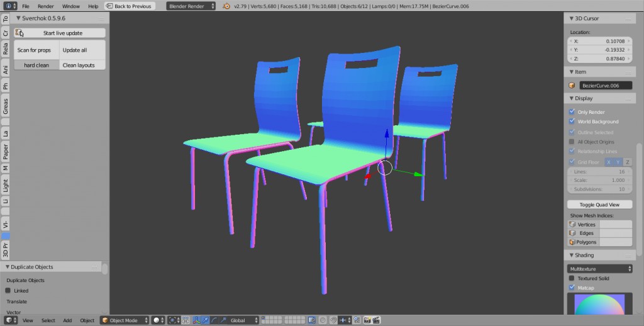Open the Add menu in 3D view header

pos(67,320)
